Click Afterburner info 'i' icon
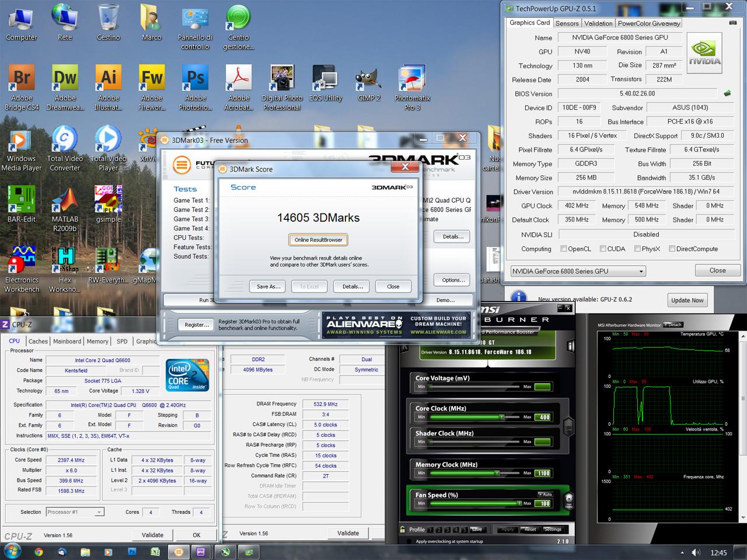This screenshot has height=560, width=747. (571, 346)
